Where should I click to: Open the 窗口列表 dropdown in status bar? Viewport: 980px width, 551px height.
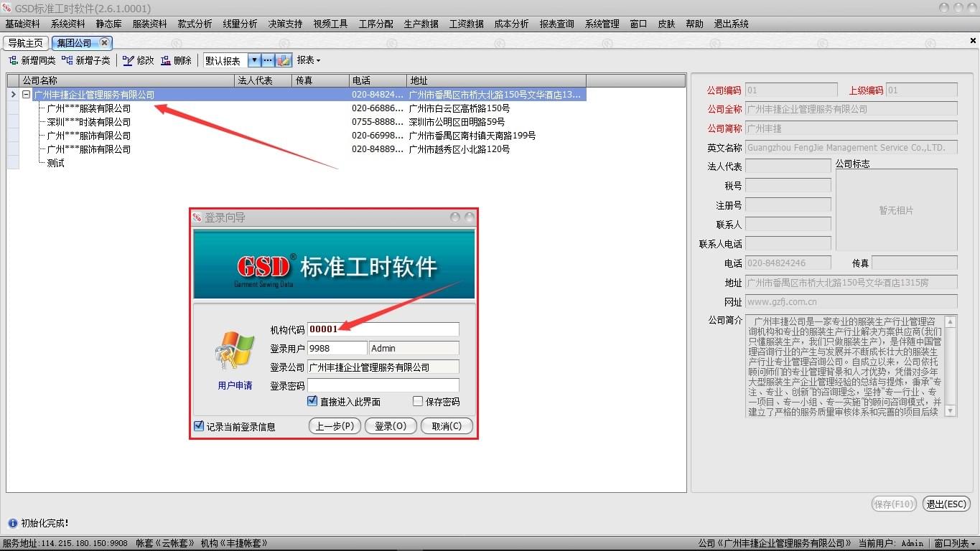point(955,543)
